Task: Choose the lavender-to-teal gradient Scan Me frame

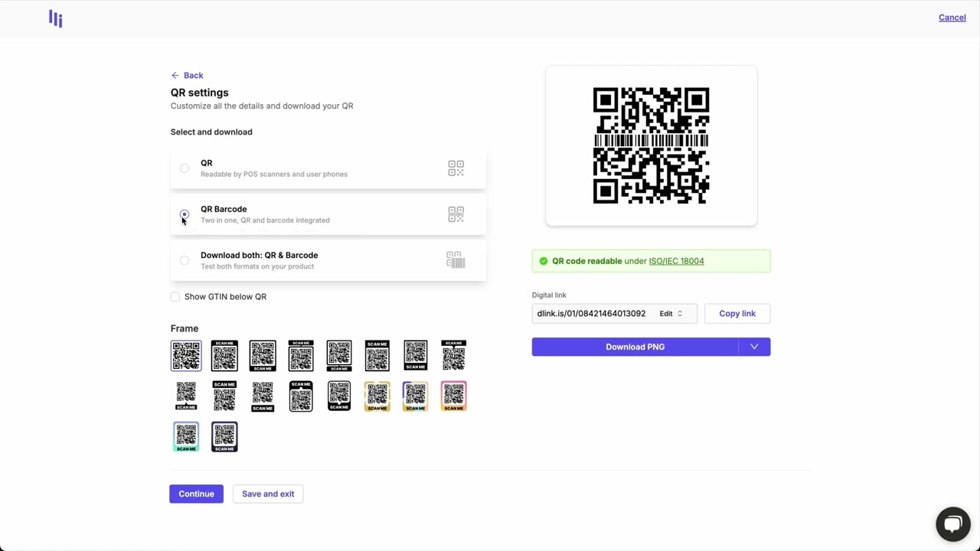Action: (186, 436)
